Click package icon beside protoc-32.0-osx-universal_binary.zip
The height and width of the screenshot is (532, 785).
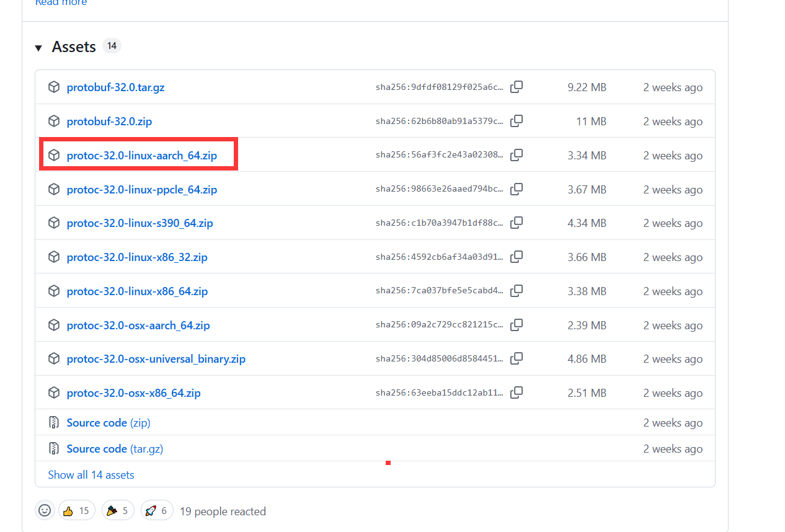point(54,358)
